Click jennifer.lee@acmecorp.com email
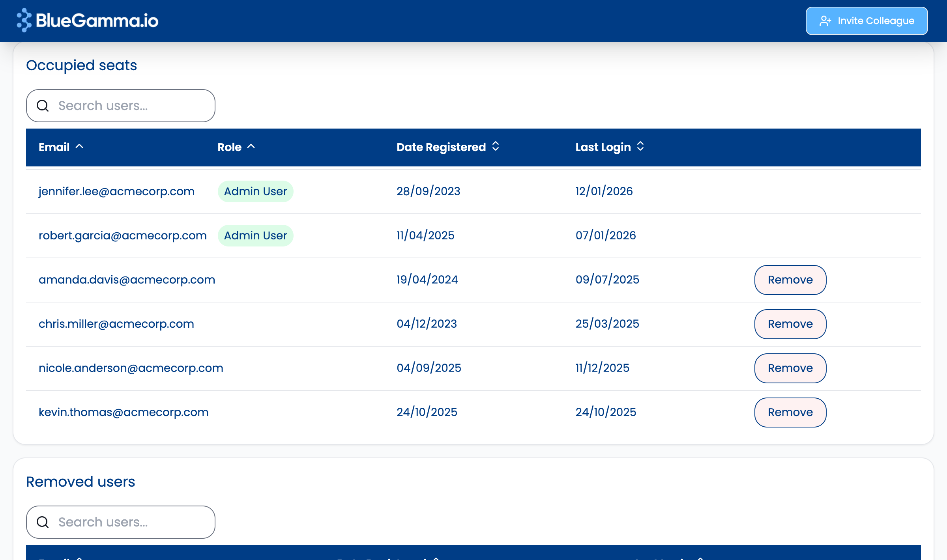This screenshot has width=947, height=560. (117, 191)
